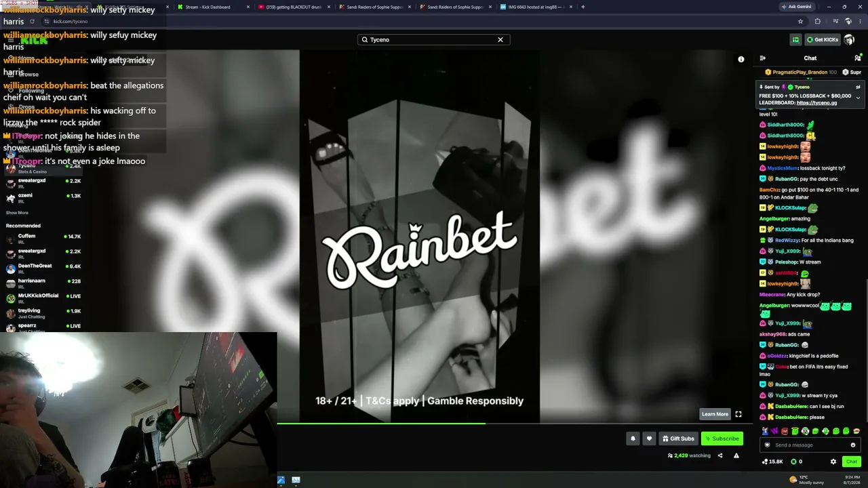Click the Ask Gemini button

[x=796, y=7]
